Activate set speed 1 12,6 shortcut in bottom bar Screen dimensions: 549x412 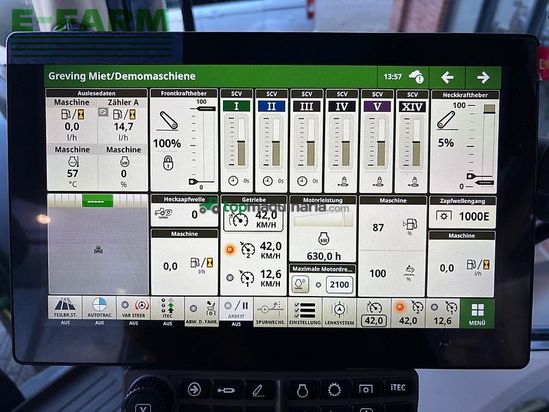tap(443, 313)
